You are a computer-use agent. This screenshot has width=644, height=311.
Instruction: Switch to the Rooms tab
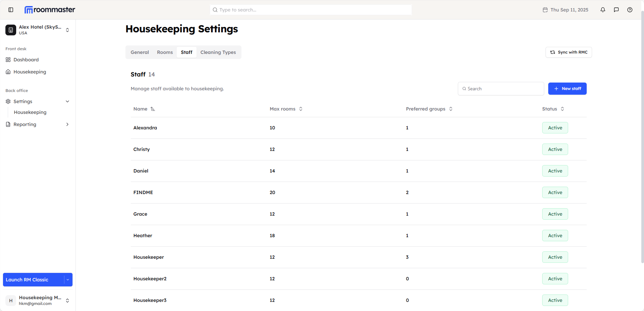[x=165, y=52]
